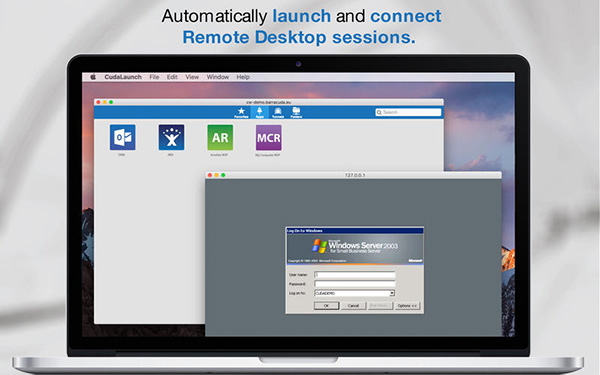Open the Edit menu
600x375 pixels.
click(x=172, y=77)
